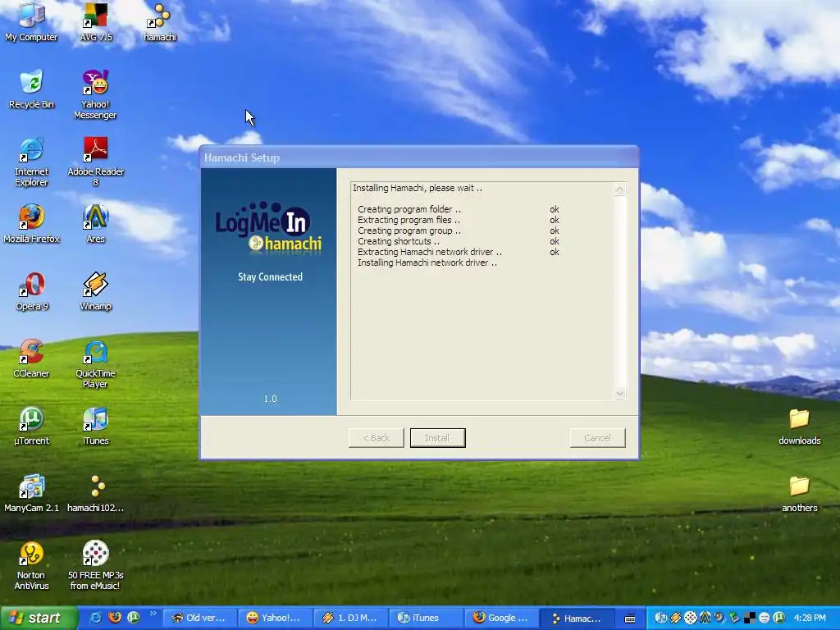This screenshot has width=840, height=630.
Task: Select the Opera 9 desktop shortcut
Action: (x=31, y=291)
